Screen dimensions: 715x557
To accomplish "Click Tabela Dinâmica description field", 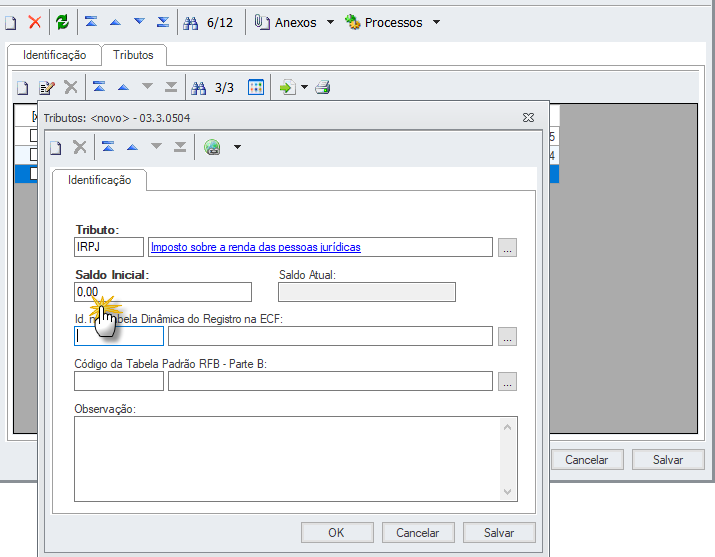I will click(330, 336).
